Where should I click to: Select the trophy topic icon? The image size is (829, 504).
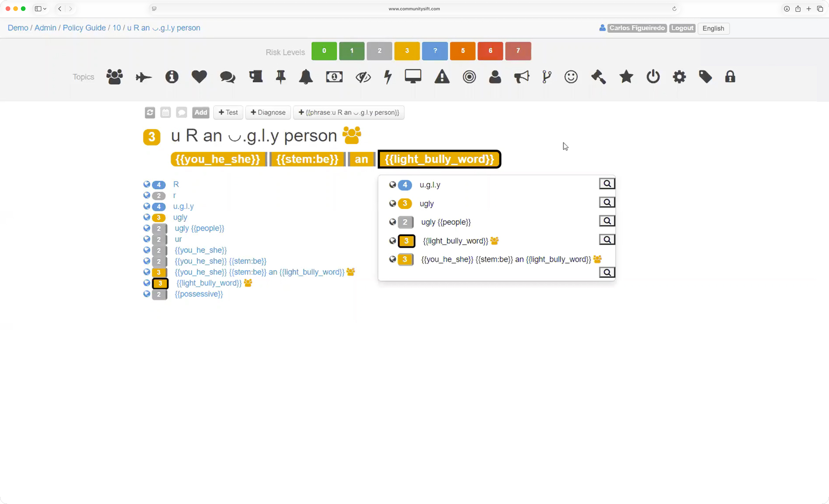[256, 77]
